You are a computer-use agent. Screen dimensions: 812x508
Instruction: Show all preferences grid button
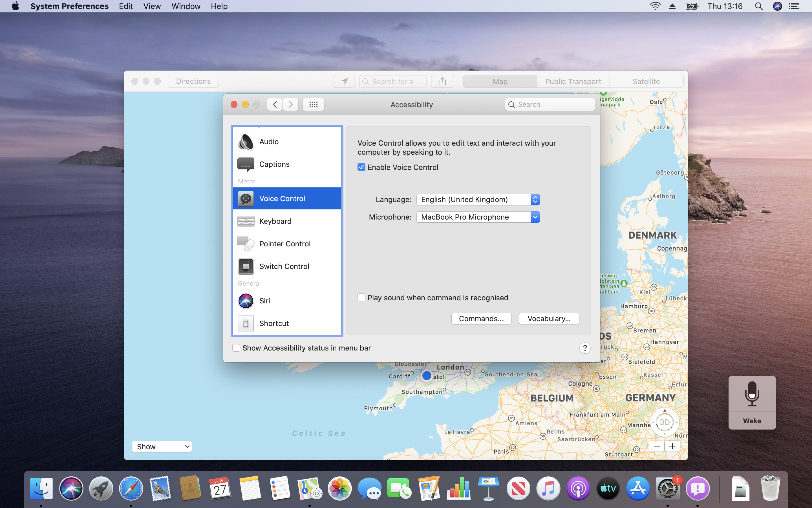click(x=314, y=104)
